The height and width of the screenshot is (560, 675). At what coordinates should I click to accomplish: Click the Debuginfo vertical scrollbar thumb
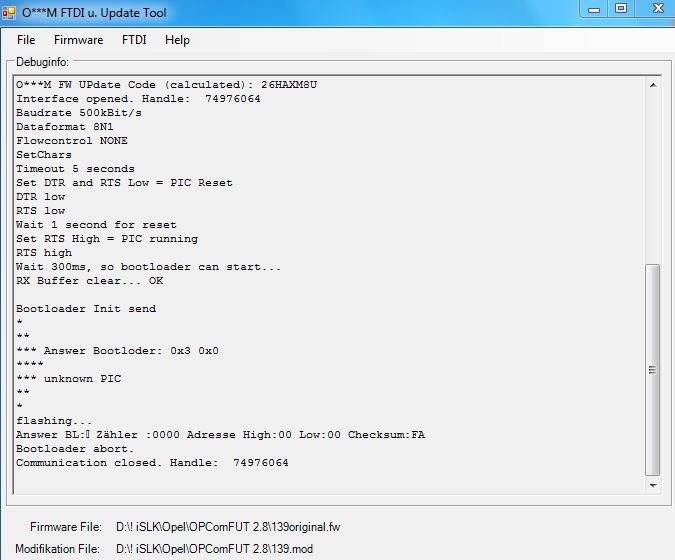click(x=653, y=368)
